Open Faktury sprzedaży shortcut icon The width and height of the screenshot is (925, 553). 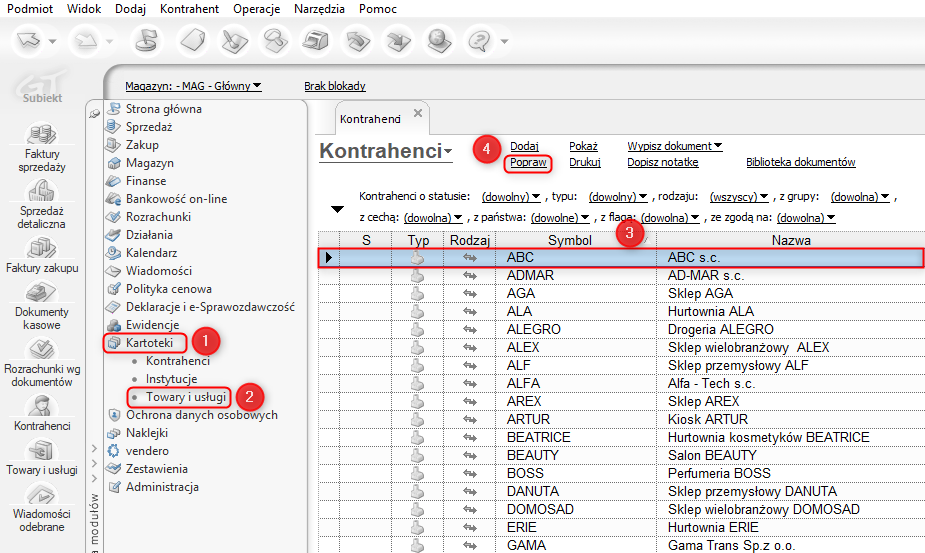coord(41,134)
